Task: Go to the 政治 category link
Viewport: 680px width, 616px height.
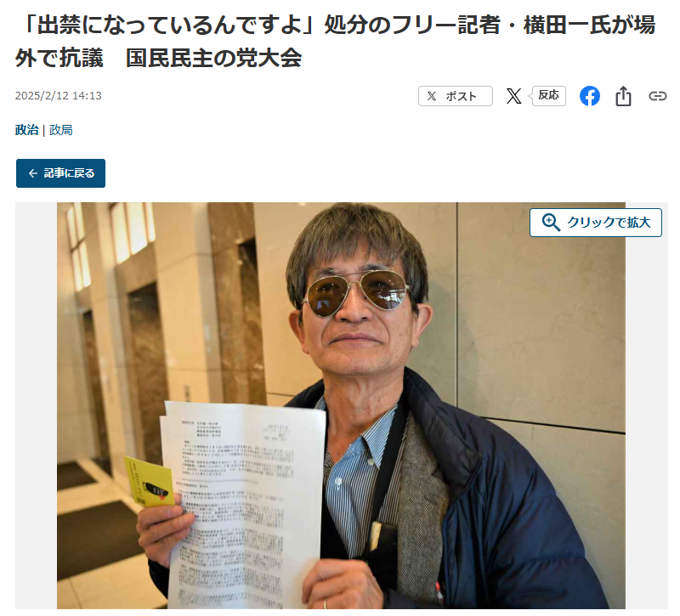Action: click(x=27, y=130)
